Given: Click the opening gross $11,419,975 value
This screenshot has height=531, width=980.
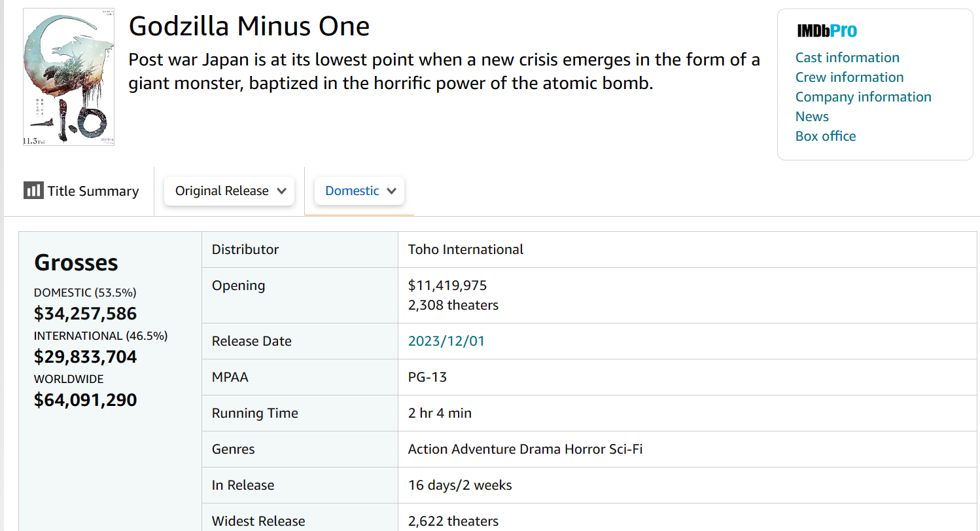Looking at the screenshot, I should (x=447, y=285).
